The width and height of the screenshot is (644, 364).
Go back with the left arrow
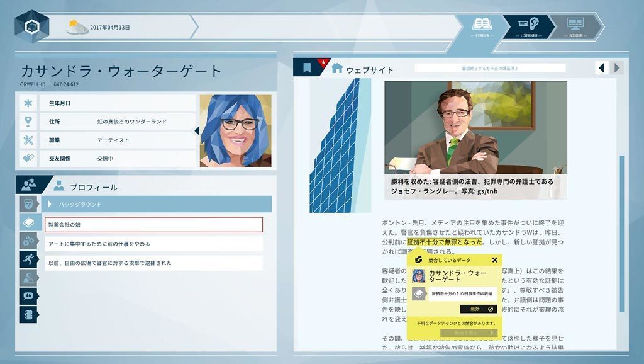tap(602, 68)
